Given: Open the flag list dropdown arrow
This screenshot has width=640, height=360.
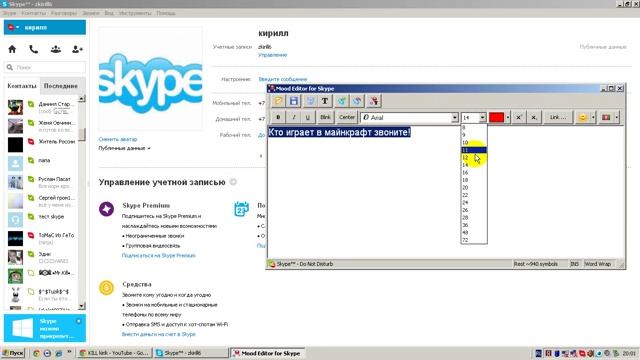Looking at the screenshot, I should coord(616,118).
